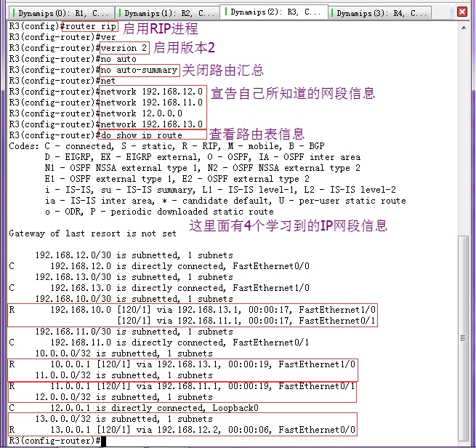Close the current tab with red X
Image resolution: width=476 pixels, height=448 pixels.
[x=462, y=12]
